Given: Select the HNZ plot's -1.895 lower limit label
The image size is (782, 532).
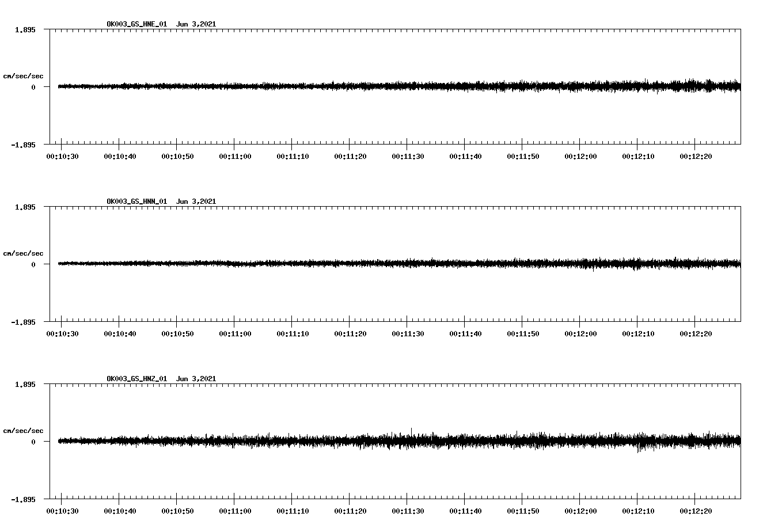Looking at the screenshot, I should [x=23, y=499].
